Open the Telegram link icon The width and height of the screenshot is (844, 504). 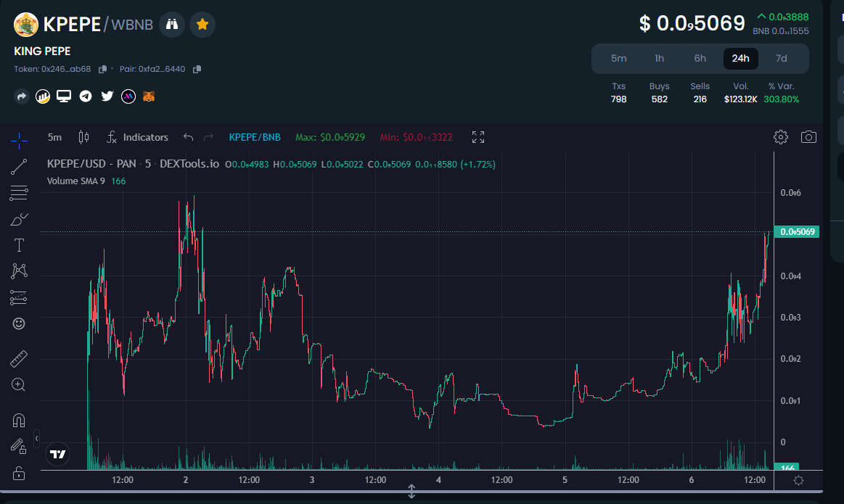coord(86,96)
